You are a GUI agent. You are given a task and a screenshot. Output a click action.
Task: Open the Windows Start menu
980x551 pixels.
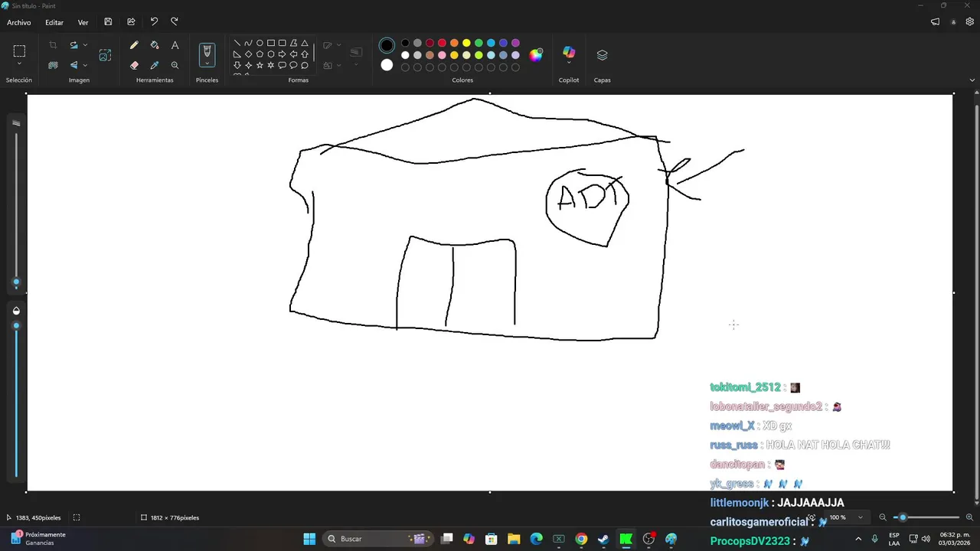tap(309, 539)
